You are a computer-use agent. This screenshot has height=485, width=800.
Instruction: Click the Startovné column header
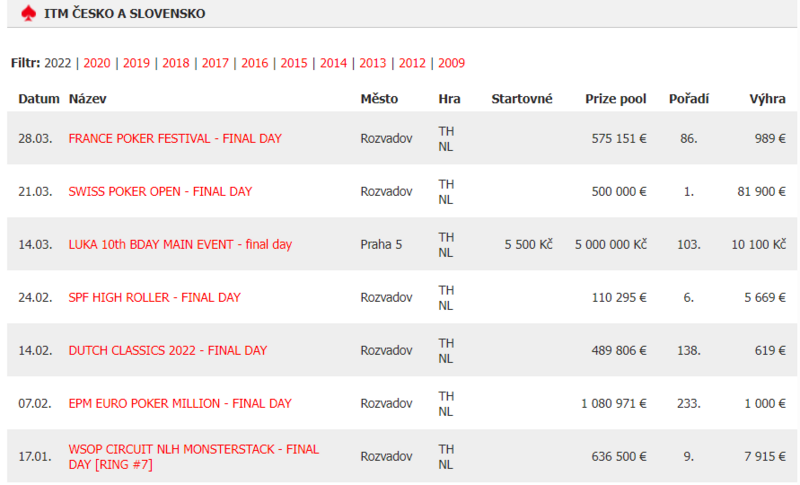click(x=522, y=99)
